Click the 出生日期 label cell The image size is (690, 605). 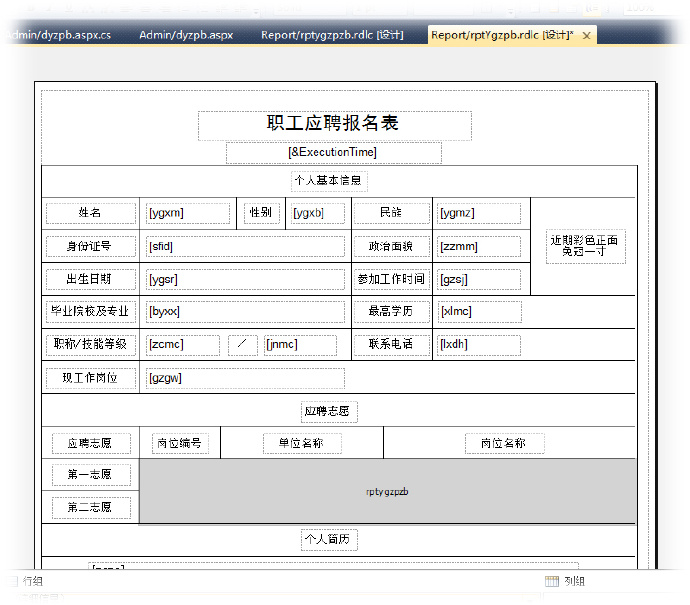click(91, 279)
